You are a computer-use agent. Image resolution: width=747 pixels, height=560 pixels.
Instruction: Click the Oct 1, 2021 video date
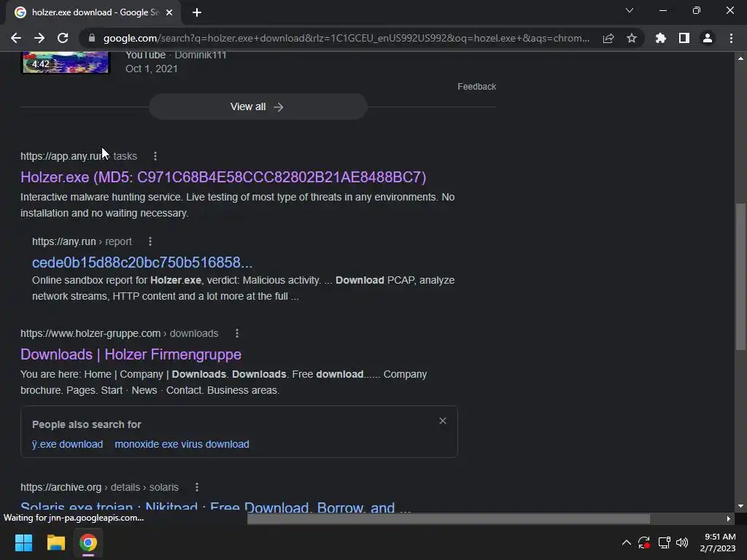[152, 69]
